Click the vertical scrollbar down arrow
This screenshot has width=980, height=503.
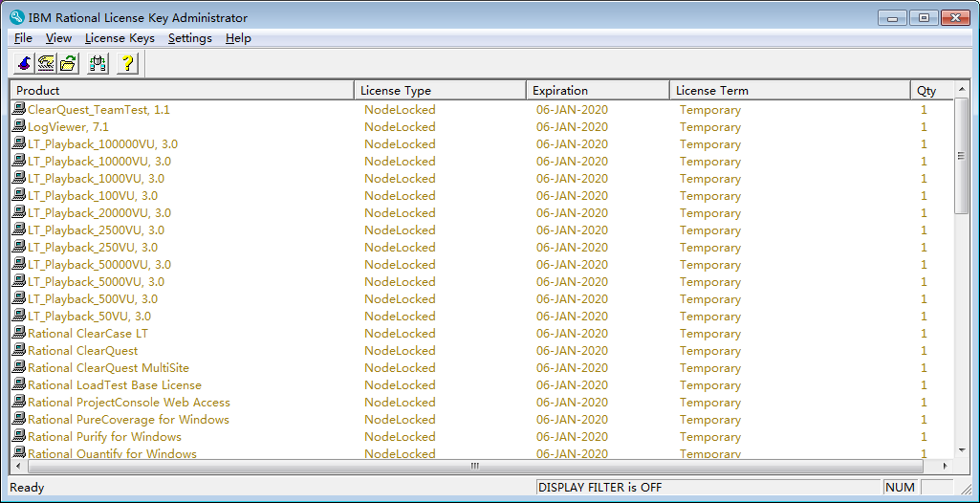pyautogui.click(x=961, y=449)
